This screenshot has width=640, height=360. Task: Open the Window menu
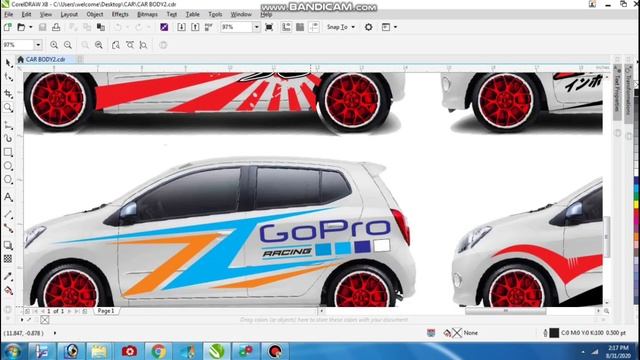click(x=241, y=14)
